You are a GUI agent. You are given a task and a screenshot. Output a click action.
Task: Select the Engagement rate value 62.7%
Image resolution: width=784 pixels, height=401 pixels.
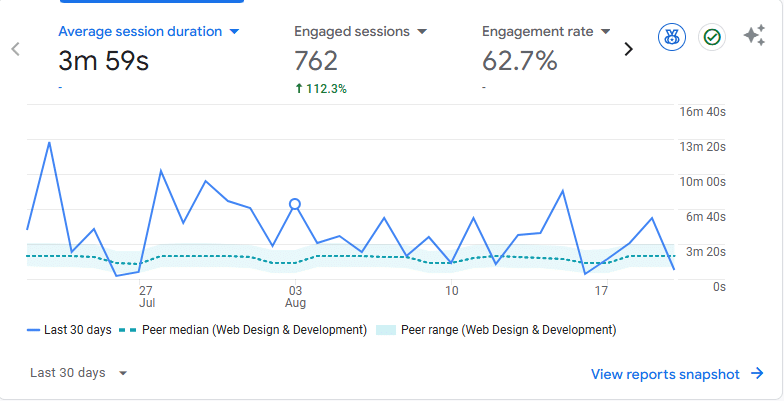[x=520, y=61]
